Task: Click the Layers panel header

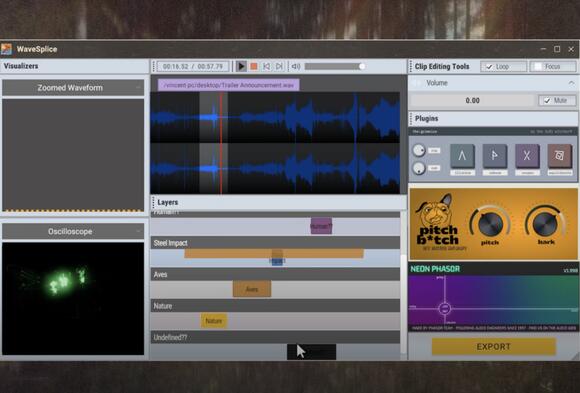Action: pyautogui.click(x=278, y=202)
